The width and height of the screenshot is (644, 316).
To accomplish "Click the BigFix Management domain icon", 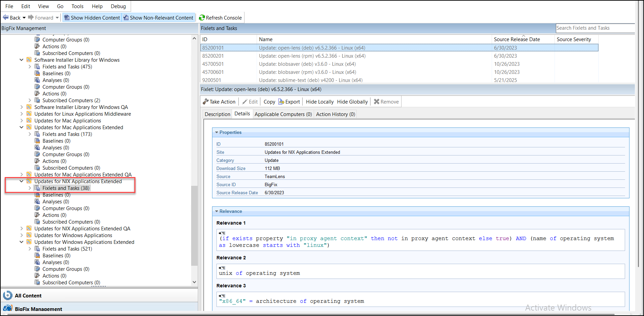I will click(7, 308).
